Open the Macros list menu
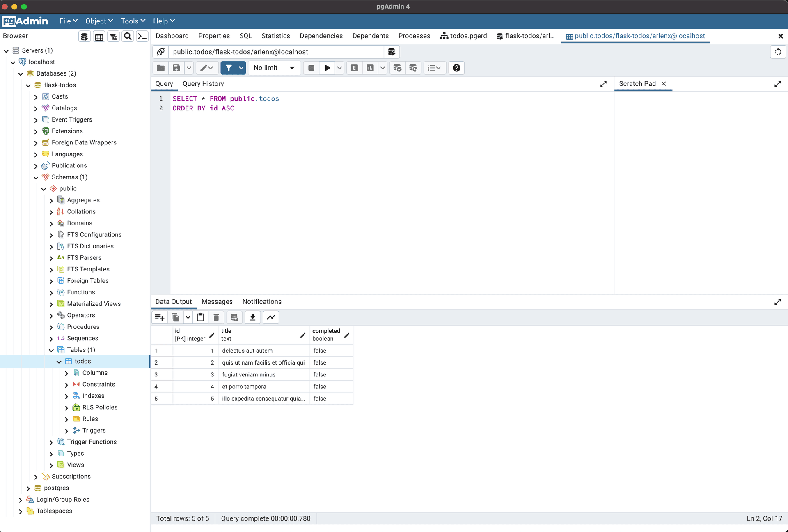788x532 pixels. click(434, 68)
